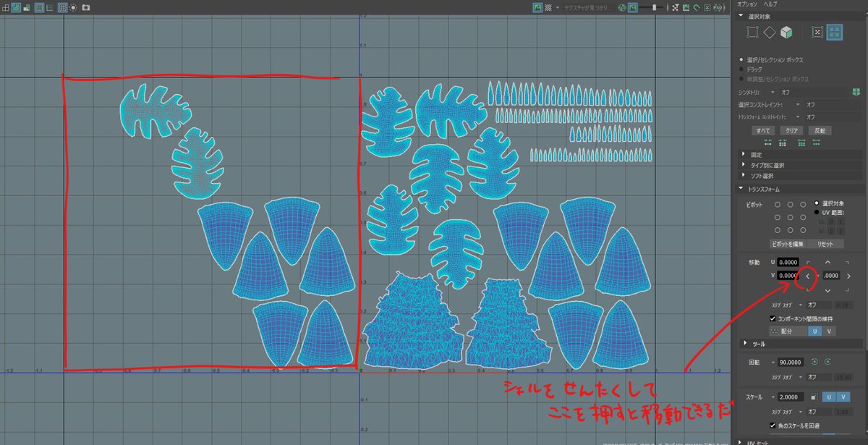The width and height of the screenshot is (868, 445).
Task: Collapse the トランスフォーム section header
Action: click(800, 190)
